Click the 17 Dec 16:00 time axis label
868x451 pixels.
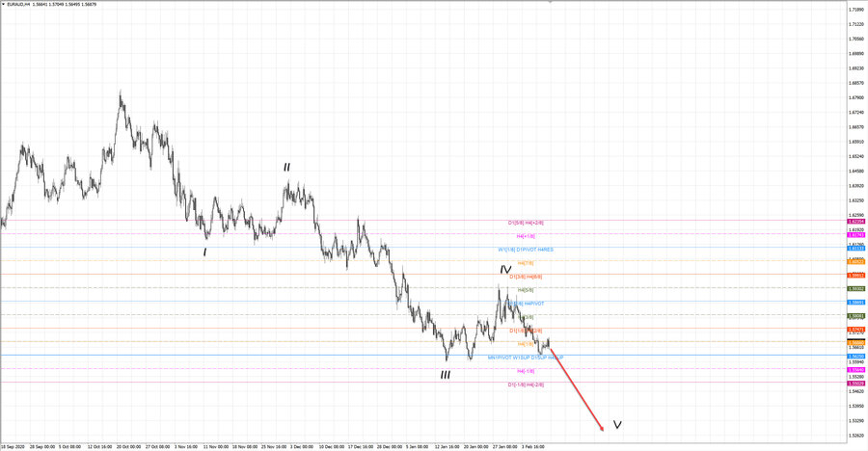pyautogui.click(x=361, y=446)
